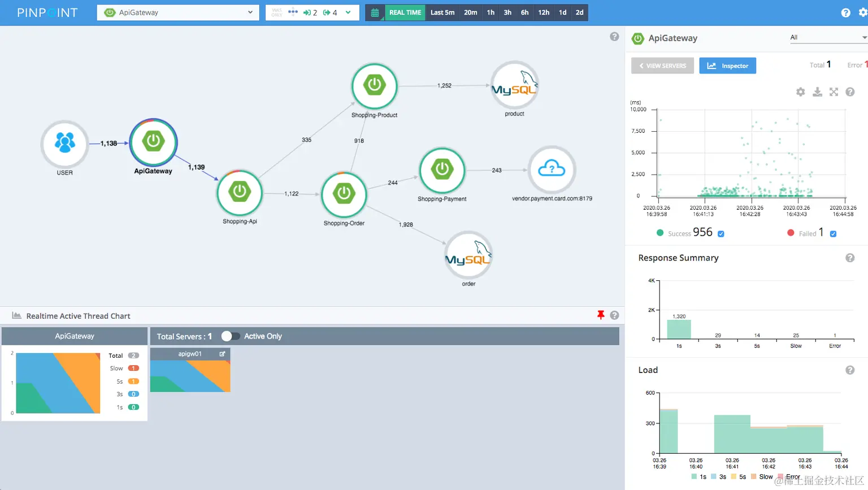
Task: Open Load chart help icon
Action: [x=850, y=370]
